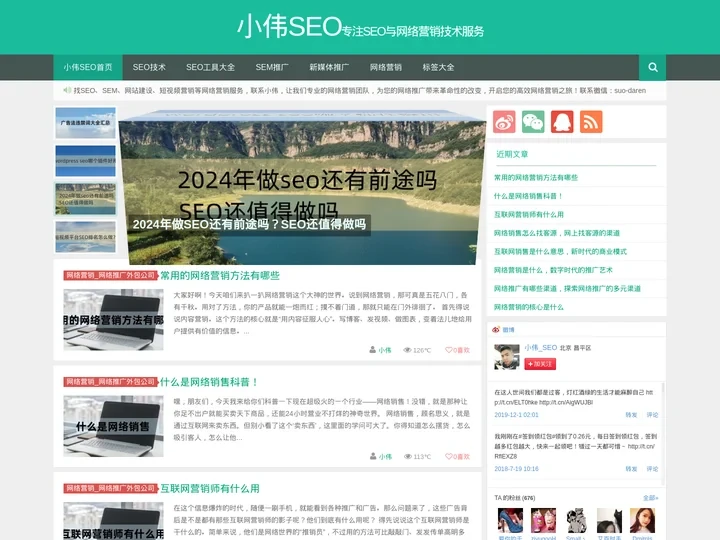Open recent article 网络营销是什么
Screen dimensions: 720x540
click(x=553, y=270)
